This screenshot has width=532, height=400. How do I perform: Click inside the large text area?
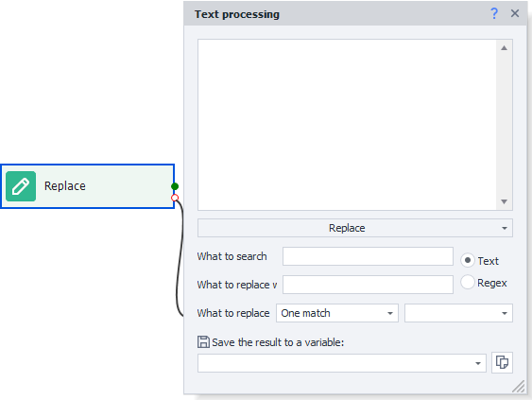[347, 125]
